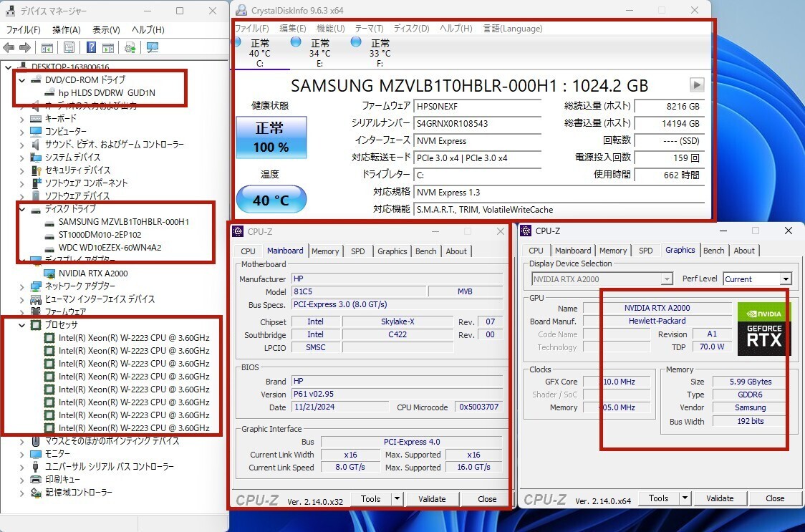Image resolution: width=805 pixels, height=532 pixels.
Task: Expand the ソフトウェア デバイス node
Action: 21,196
